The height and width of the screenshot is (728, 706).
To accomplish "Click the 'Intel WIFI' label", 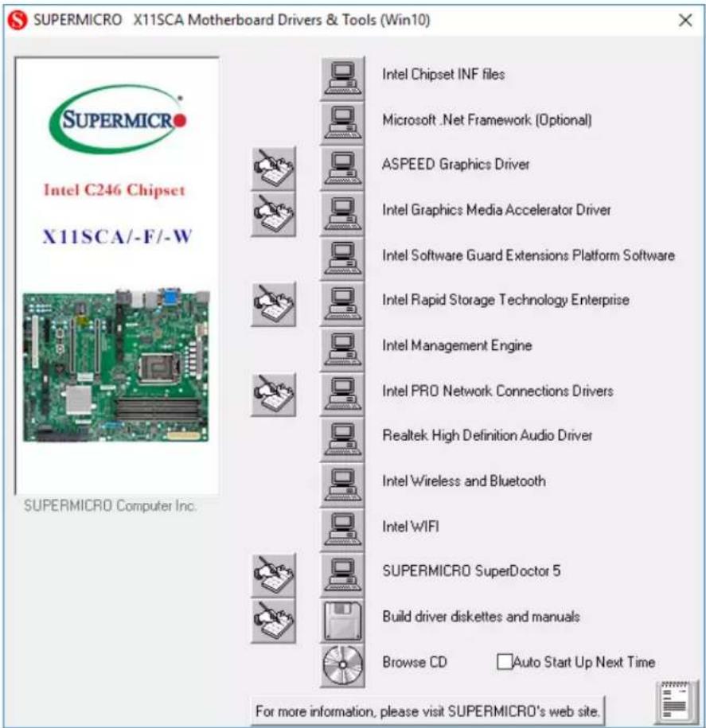I will (411, 527).
